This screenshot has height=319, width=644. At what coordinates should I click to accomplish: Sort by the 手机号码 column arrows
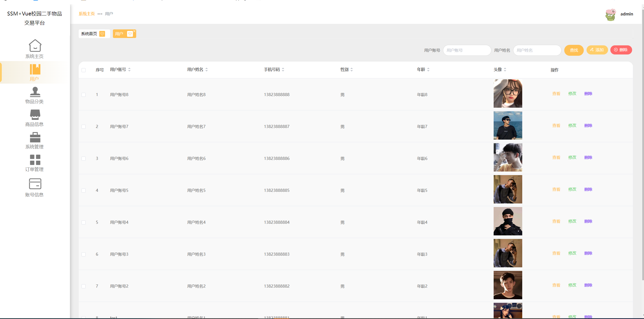click(x=283, y=69)
